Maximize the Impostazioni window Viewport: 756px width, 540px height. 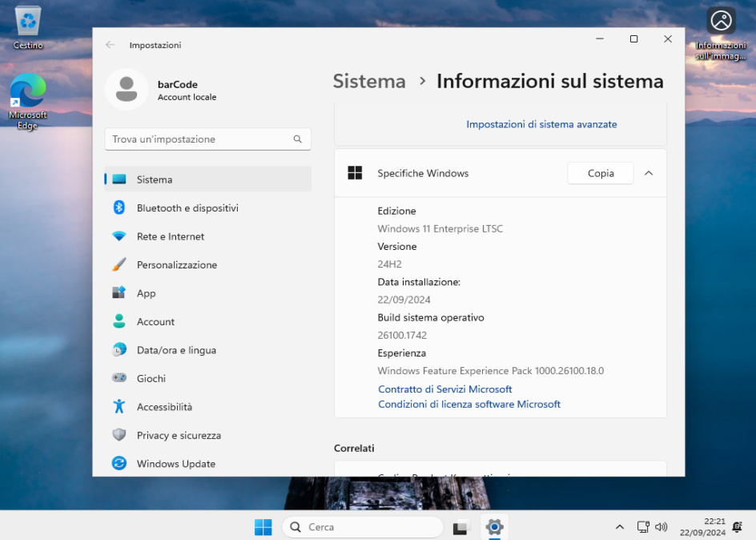point(634,39)
